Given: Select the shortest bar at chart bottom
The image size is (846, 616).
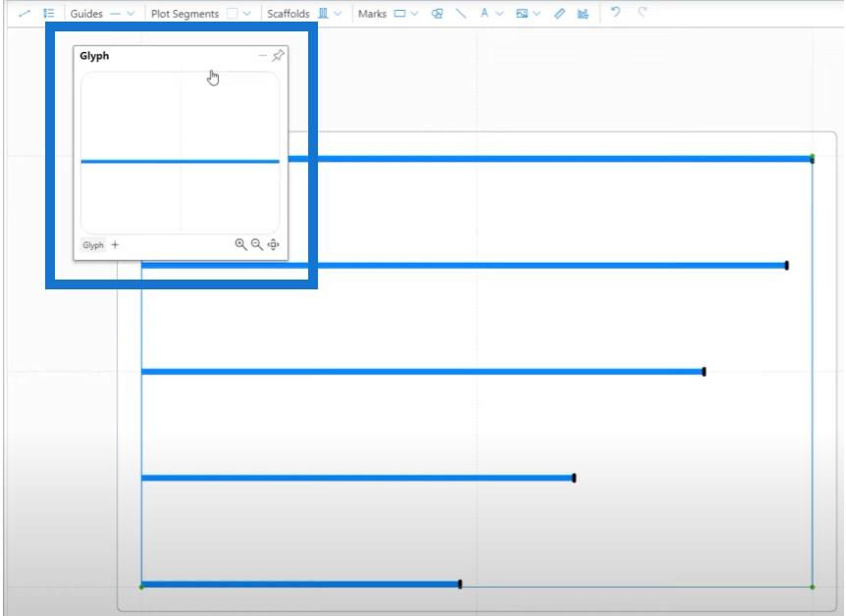Looking at the screenshot, I should (x=300, y=585).
